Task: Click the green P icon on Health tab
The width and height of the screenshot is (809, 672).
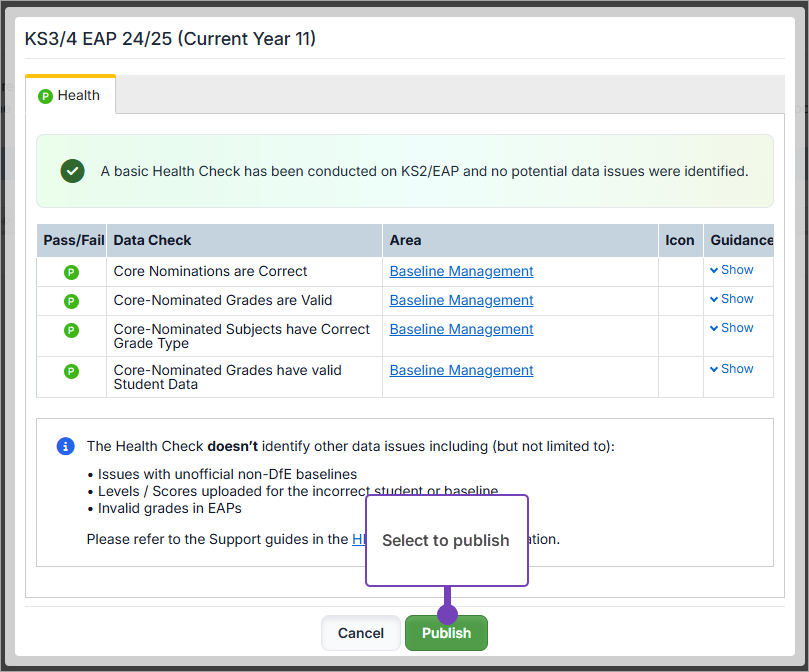Action: (45, 96)
